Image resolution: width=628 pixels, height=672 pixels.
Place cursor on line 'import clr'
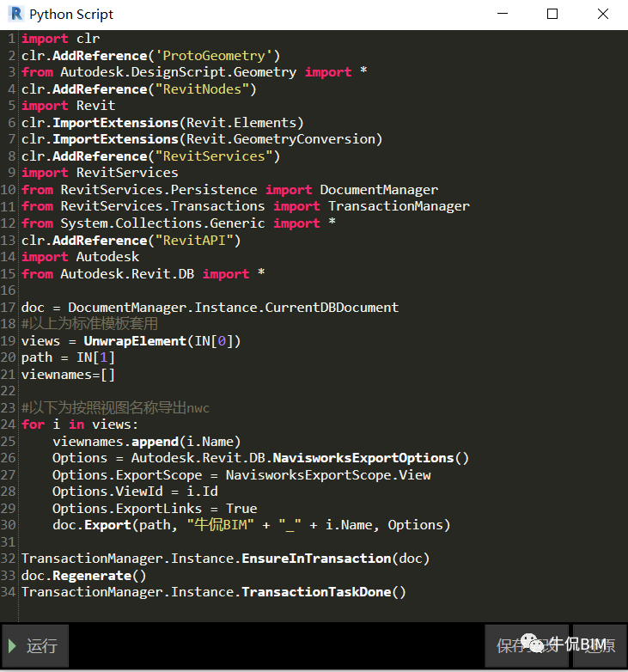click(x=60, y=39)
